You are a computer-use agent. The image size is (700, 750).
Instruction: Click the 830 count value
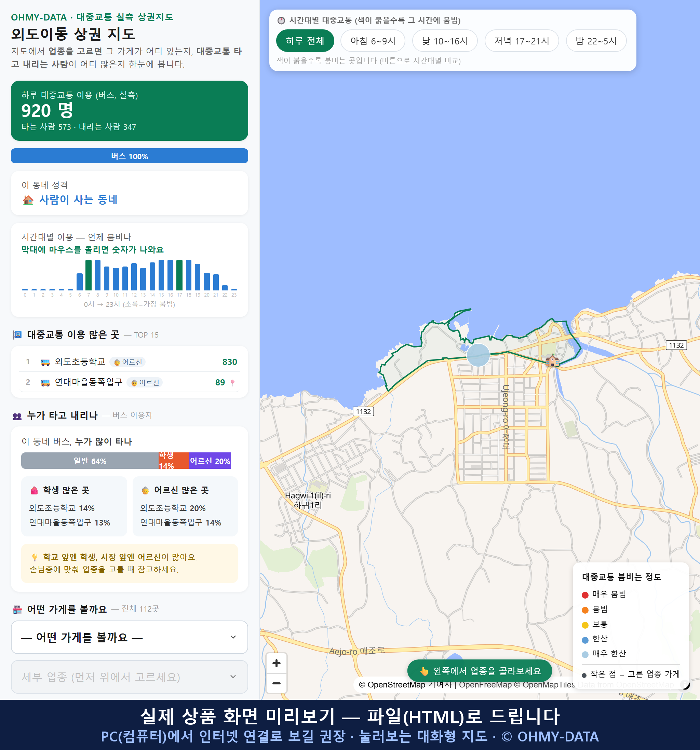(x=230, y=362)
